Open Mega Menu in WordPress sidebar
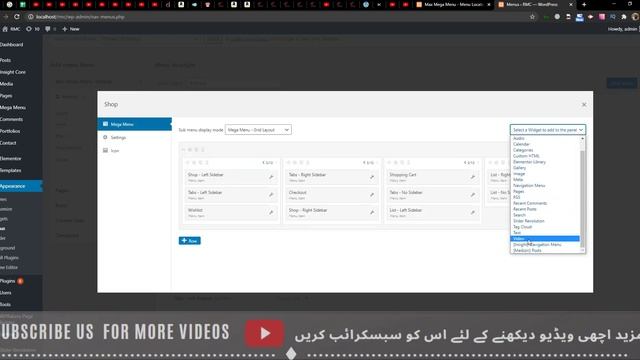This screenshot has width=640, height=360. click(13, 107)
